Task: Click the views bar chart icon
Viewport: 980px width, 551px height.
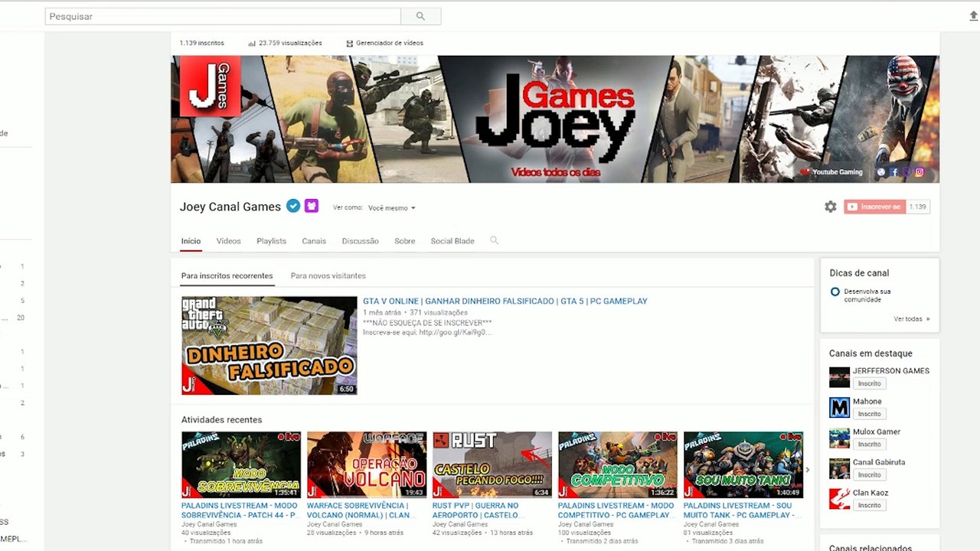Action: point(252,44)
